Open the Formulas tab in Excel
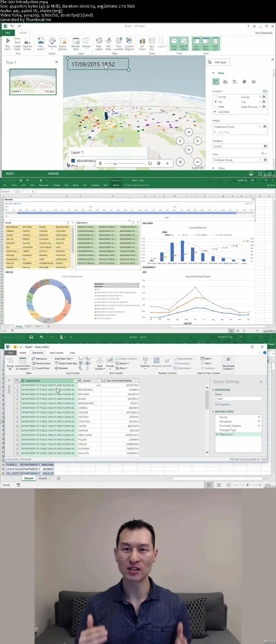Image resolution: width=276 pixels, height=644 pixels. [56, 185]
